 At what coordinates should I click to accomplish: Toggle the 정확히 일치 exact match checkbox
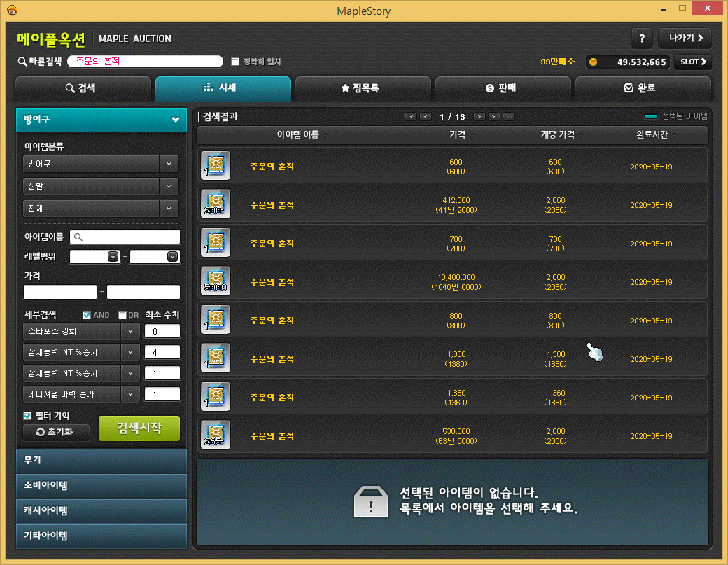[235, 62]
